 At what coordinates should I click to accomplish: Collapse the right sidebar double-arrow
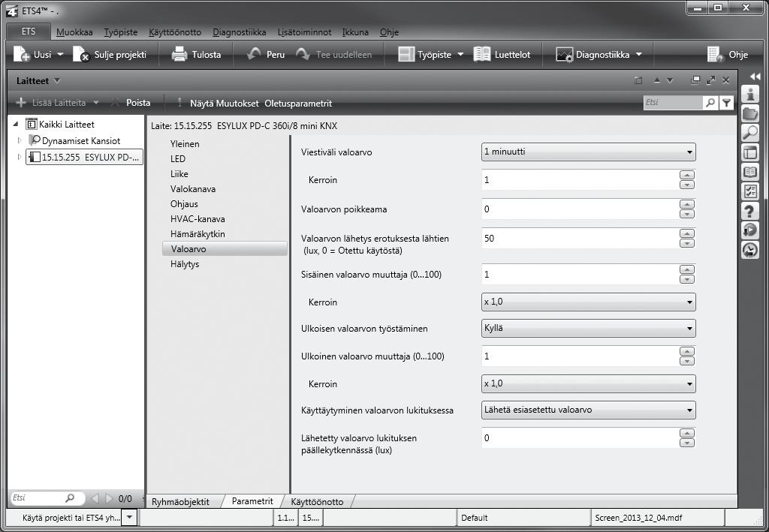click(x=755, y=77)
